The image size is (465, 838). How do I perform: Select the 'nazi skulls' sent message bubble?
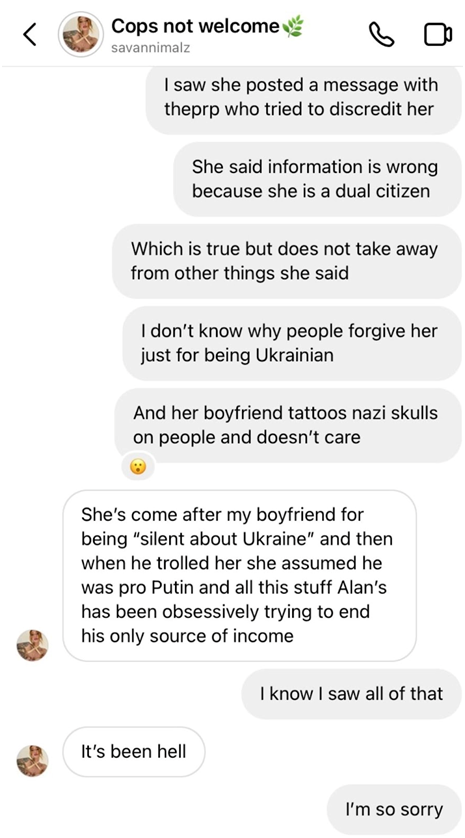(288, 425)
